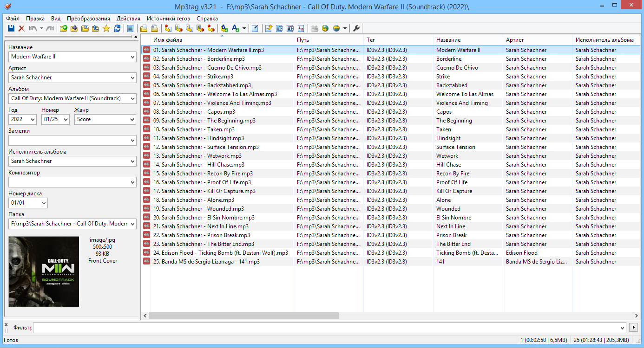Open the Действия menu

tap(129, 19)
